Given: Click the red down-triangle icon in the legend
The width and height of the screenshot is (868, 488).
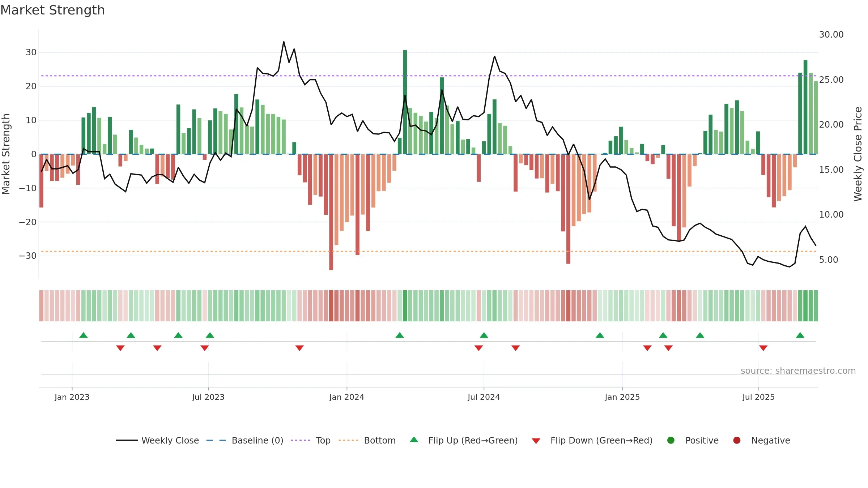Looking at the screenshot, I should (x=536, y=441).
